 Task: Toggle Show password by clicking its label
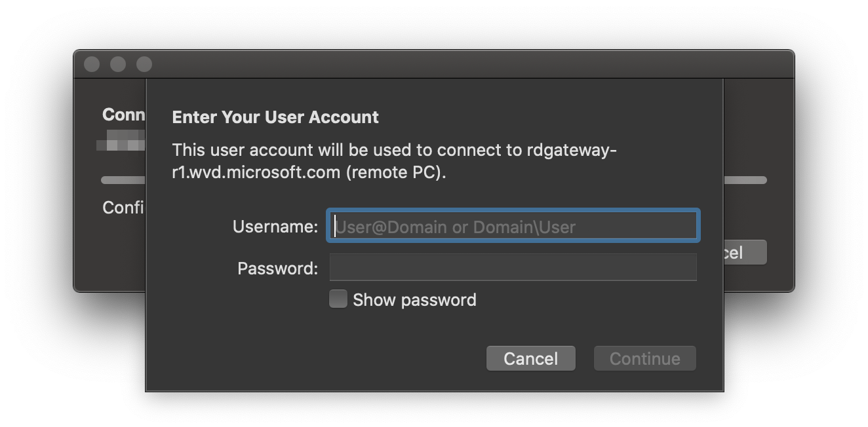click(414, 299)
